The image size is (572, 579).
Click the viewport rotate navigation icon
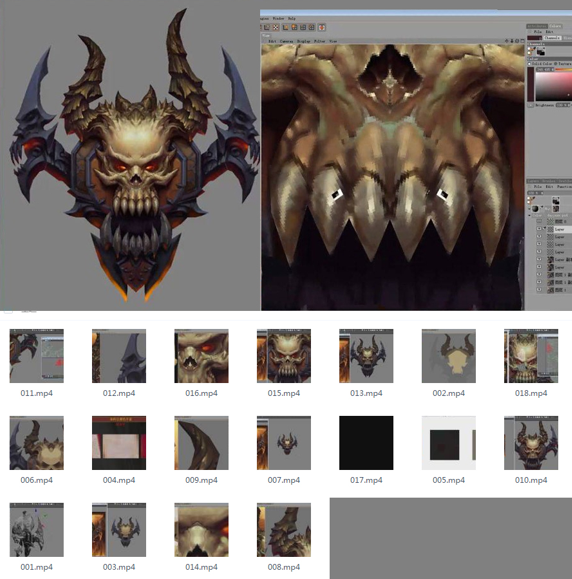click(x=517, y=41)
